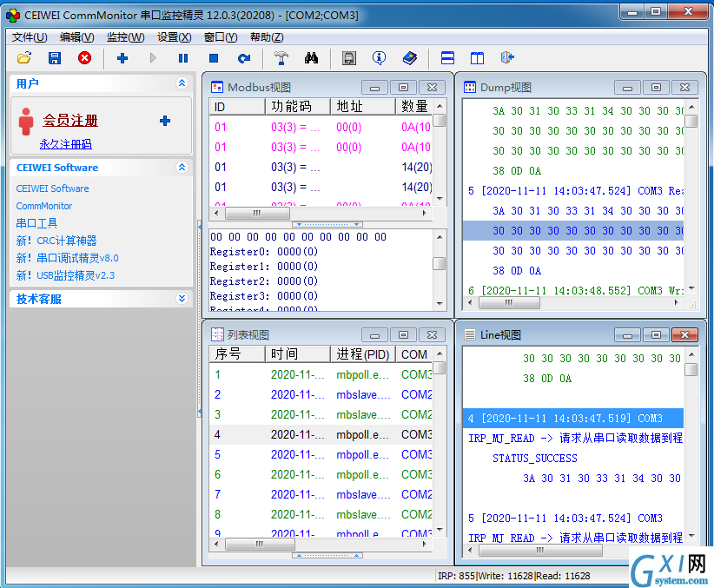
Task: Select row 8 mbslave in 列表视图
Action: point(321,515)
